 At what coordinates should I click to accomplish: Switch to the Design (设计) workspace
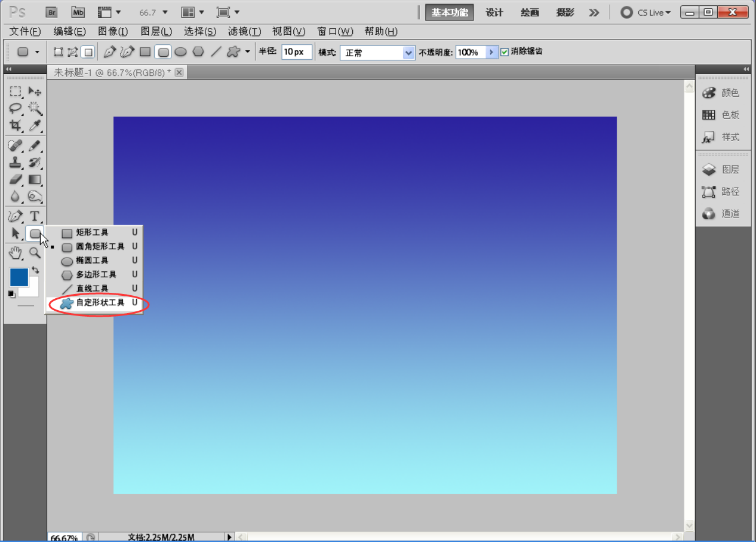(x=494, y=13)
